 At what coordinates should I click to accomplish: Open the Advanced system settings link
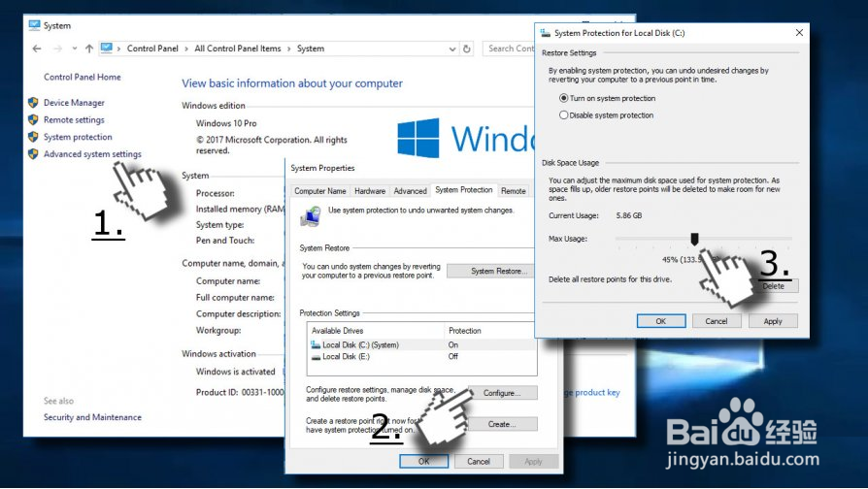(92, 154)
